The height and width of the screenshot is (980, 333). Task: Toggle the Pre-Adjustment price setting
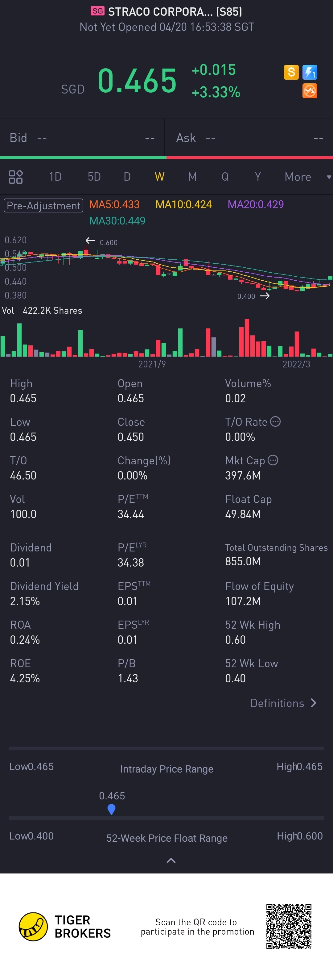[43, 205]
